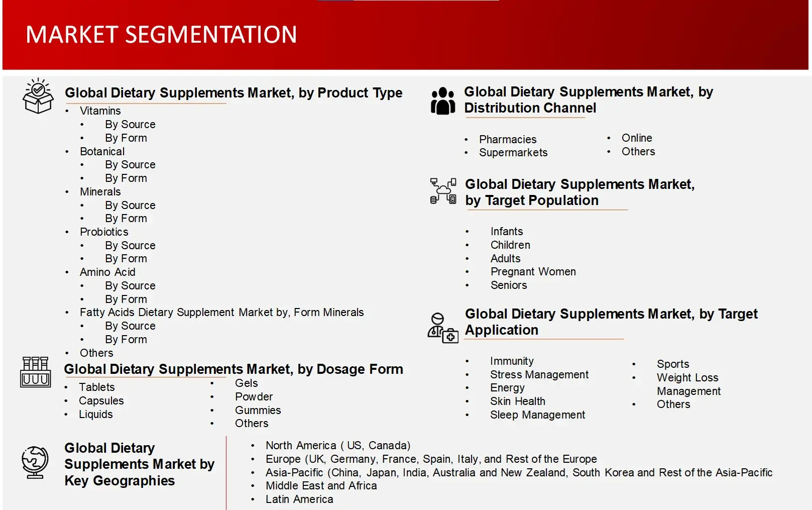Select the Supermarkets item

[514, 153]
